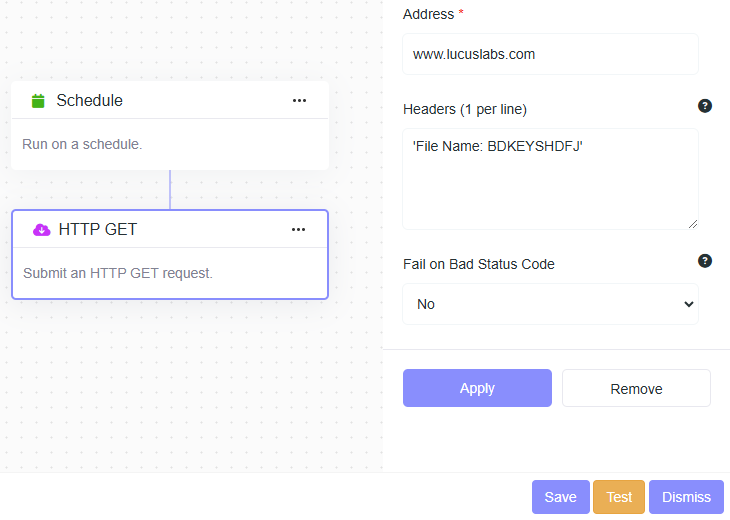Screen dimensions: 730x520
Task: Click the connector line between the nodes
Action: tap(170, 189)
